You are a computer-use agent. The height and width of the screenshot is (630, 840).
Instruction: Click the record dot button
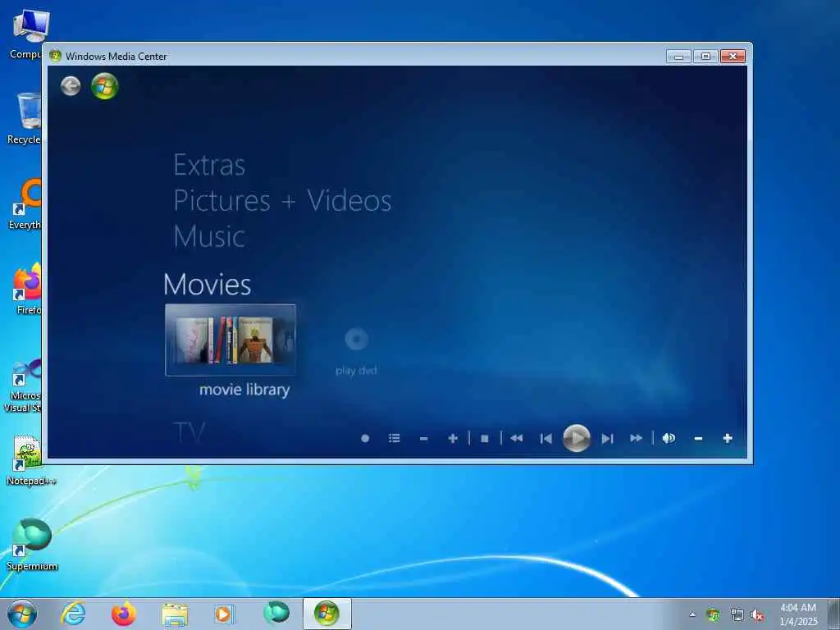pos(365,438)
